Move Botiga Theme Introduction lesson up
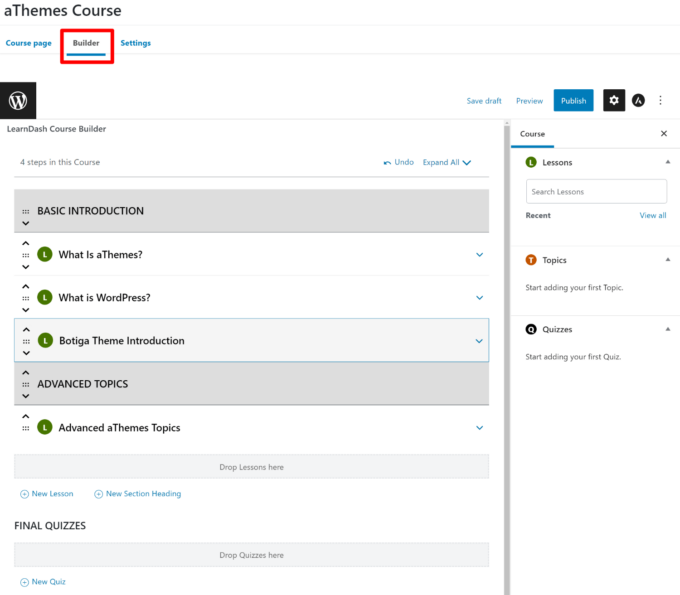680x595 pixels. pos(26,330)
